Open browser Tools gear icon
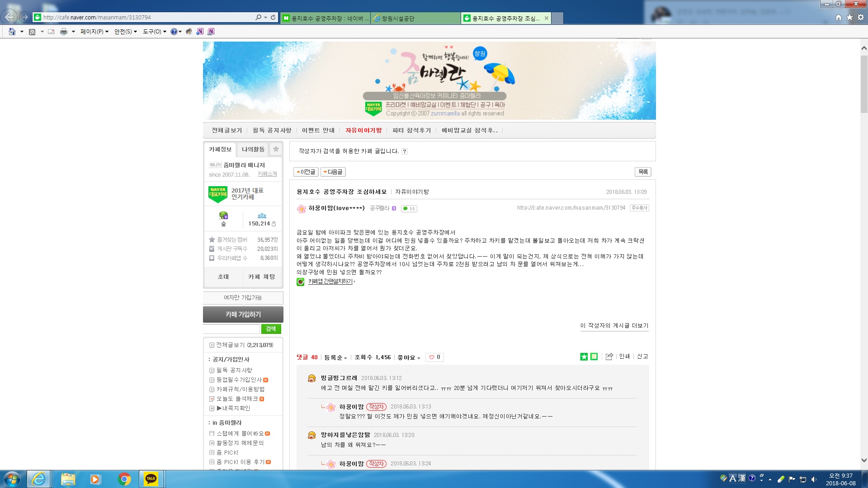Screen dimensions: 868x488 (861, 17)
